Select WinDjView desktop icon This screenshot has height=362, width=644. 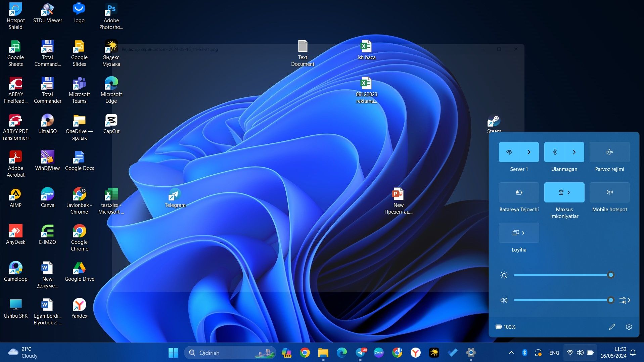(x=47, y=161)
